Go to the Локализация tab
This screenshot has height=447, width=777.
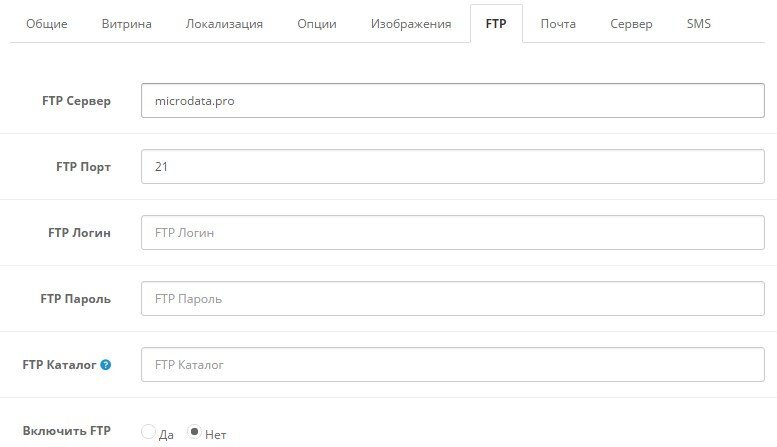point(224,24)
